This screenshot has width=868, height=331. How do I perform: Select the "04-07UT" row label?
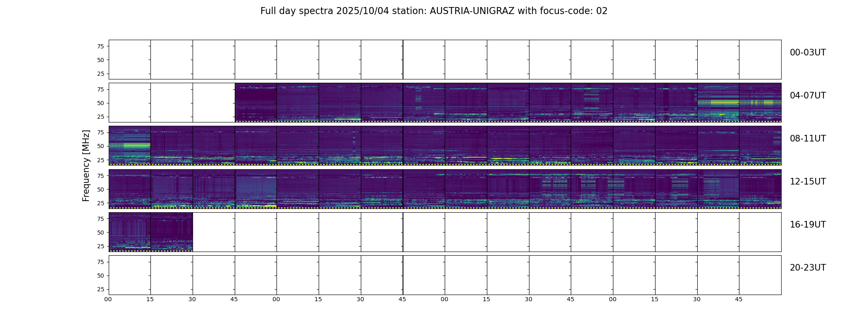click(x=808, y=96)
